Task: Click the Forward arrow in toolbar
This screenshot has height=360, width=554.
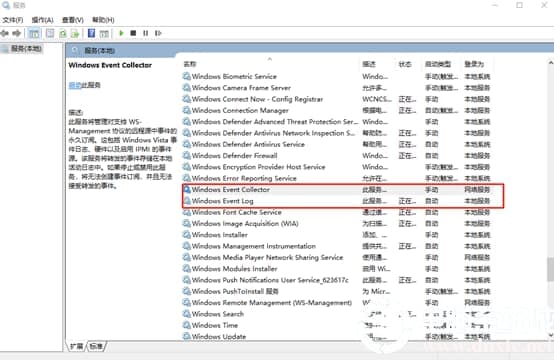Action: pos(16,33)
